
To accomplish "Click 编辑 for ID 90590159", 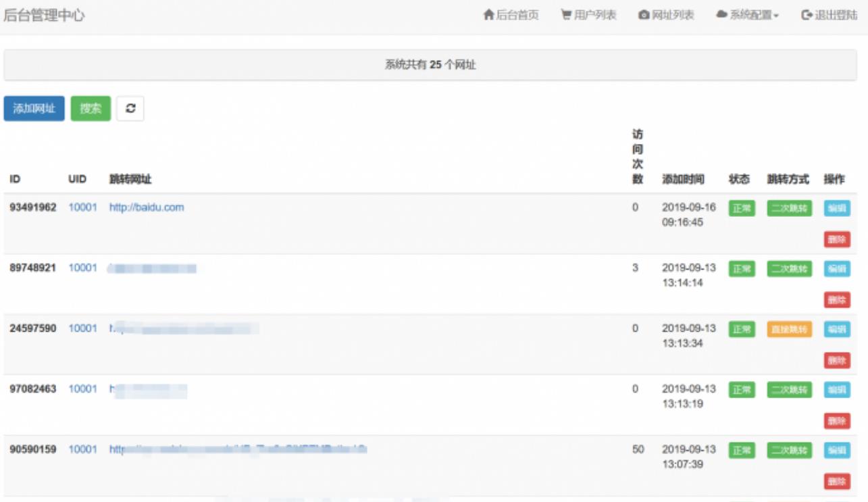I will click(x=837, y=451).
